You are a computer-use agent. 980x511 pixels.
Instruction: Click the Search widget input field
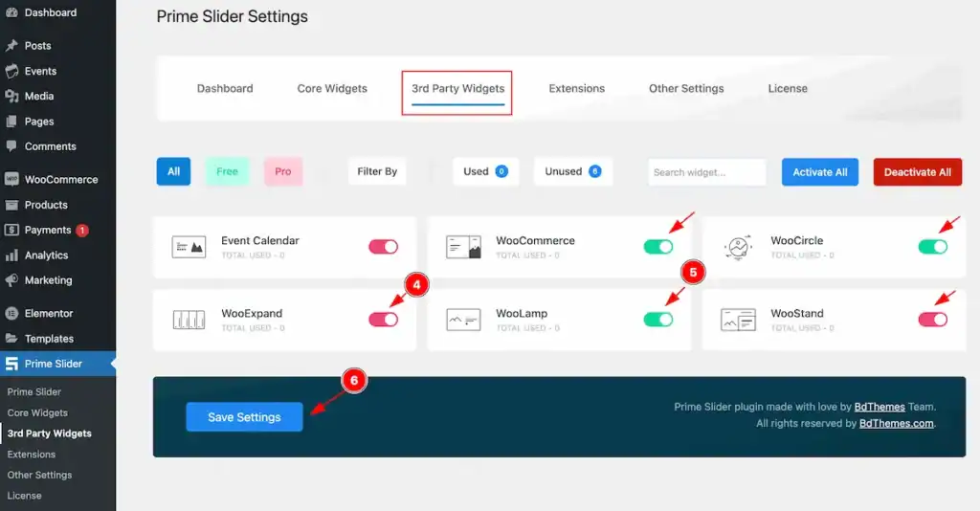[x=707, y=172]
